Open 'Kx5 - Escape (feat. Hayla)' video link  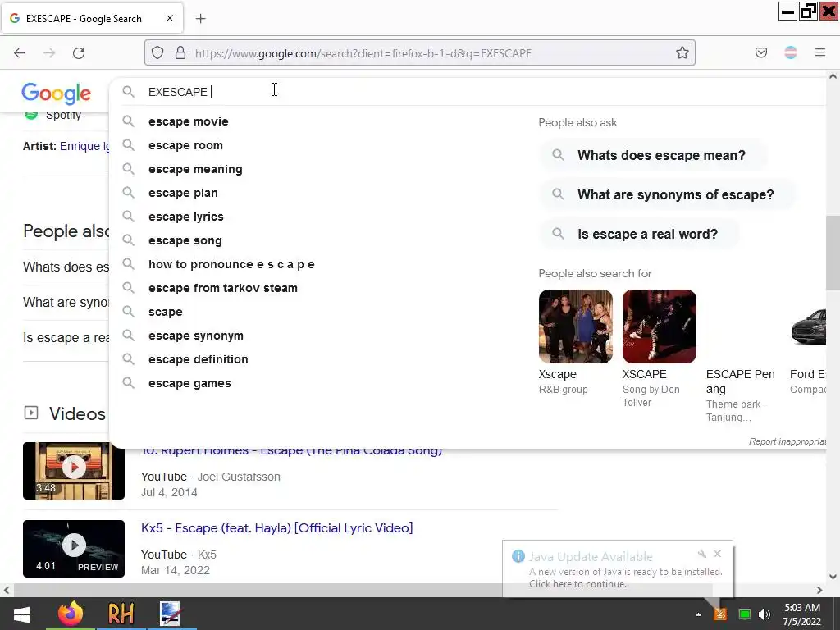277,528
